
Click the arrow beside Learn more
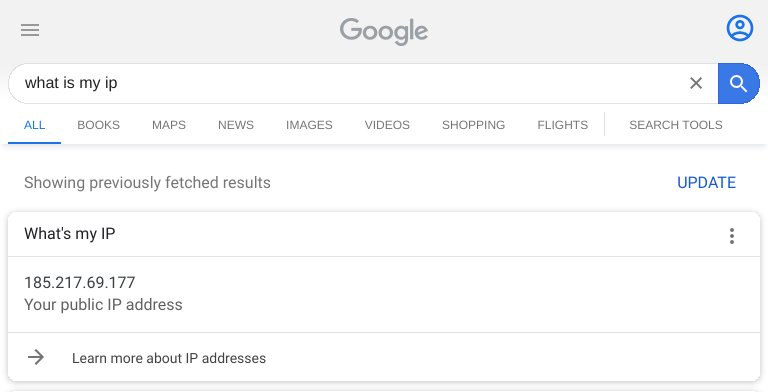click(36, 357)
